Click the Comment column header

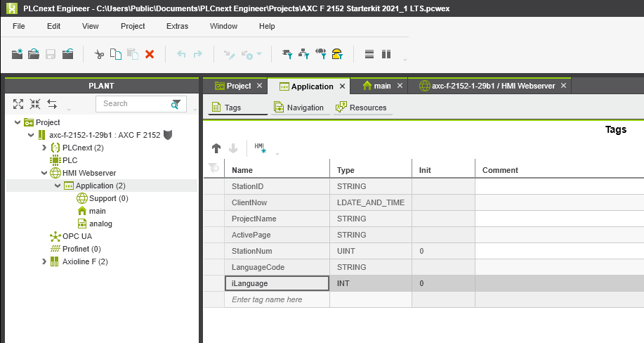[560, 170]
